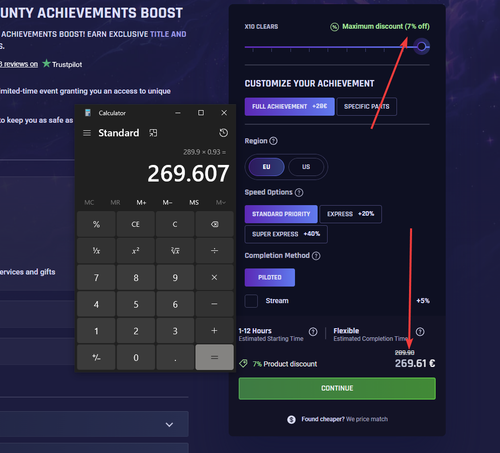The width and height of the screenshot is (500, 453).
Task: Open reviews on Trustpilot link
Action: click(19, 64)
